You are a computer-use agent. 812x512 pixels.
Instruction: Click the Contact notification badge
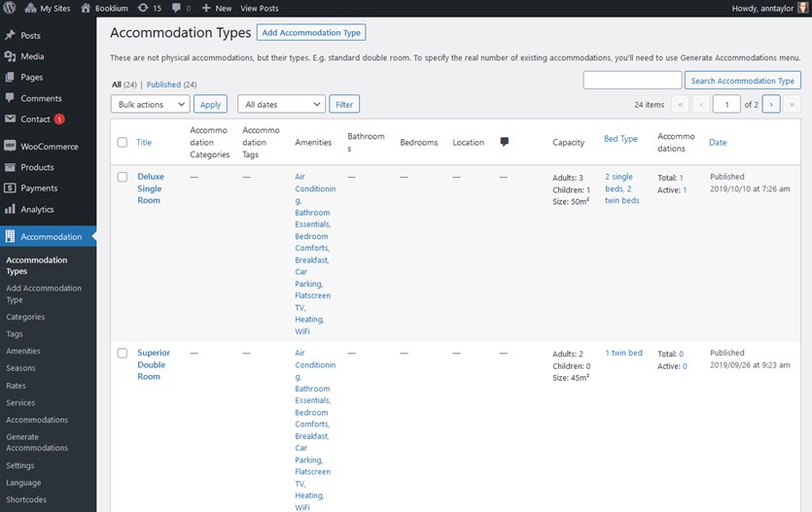[x=59, y=119]
